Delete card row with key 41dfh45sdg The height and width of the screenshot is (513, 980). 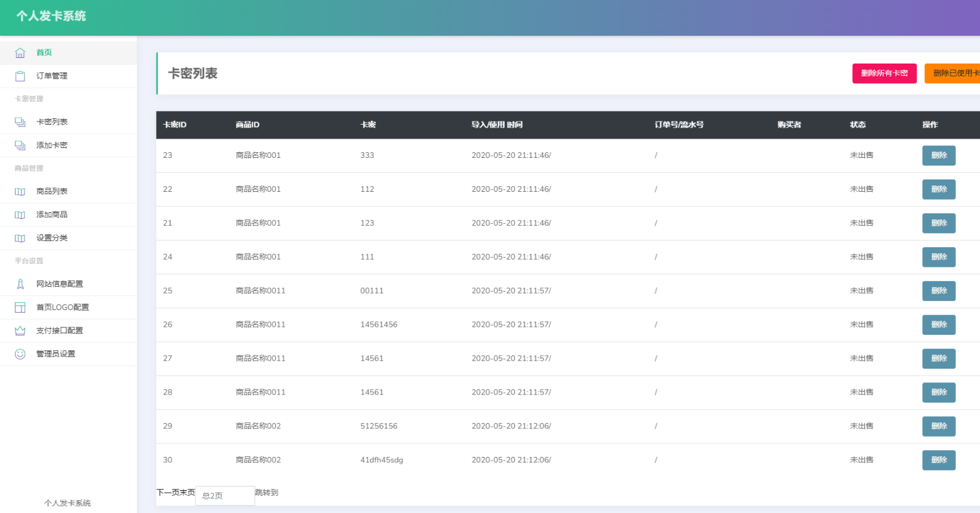[938, 460]
